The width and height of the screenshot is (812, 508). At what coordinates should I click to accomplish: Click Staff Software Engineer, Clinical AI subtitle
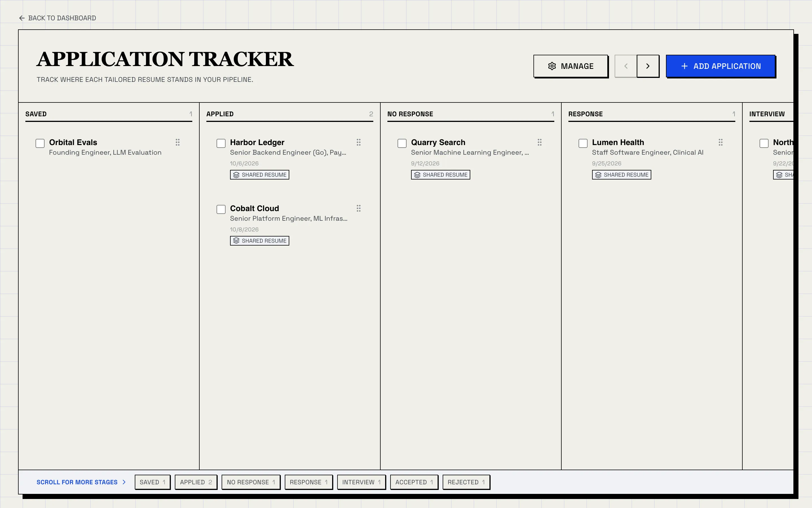click(648, 152)
